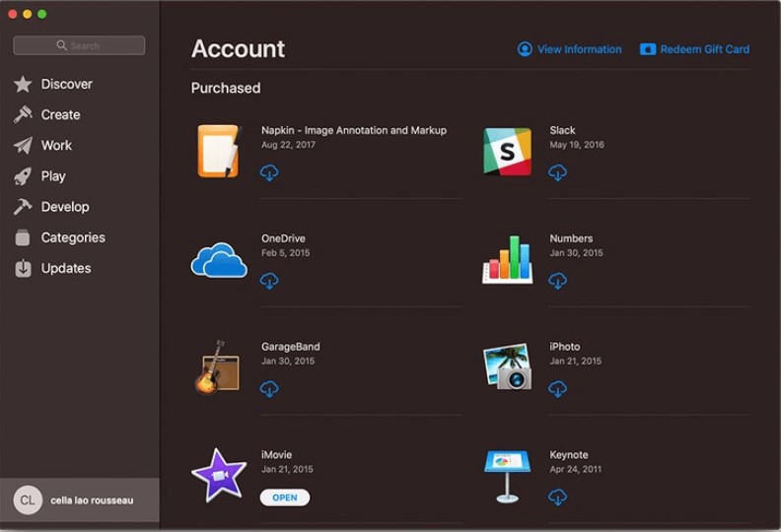Click the Apr 24, 2011 purchase date
The height and width of the screenshot is (532, 781).
point(575,469)
